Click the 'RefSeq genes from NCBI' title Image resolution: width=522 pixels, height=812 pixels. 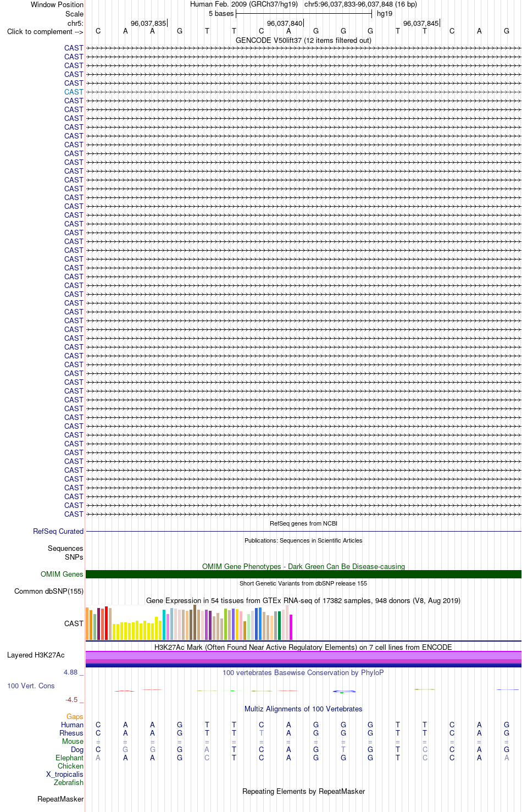pos(303,523)
